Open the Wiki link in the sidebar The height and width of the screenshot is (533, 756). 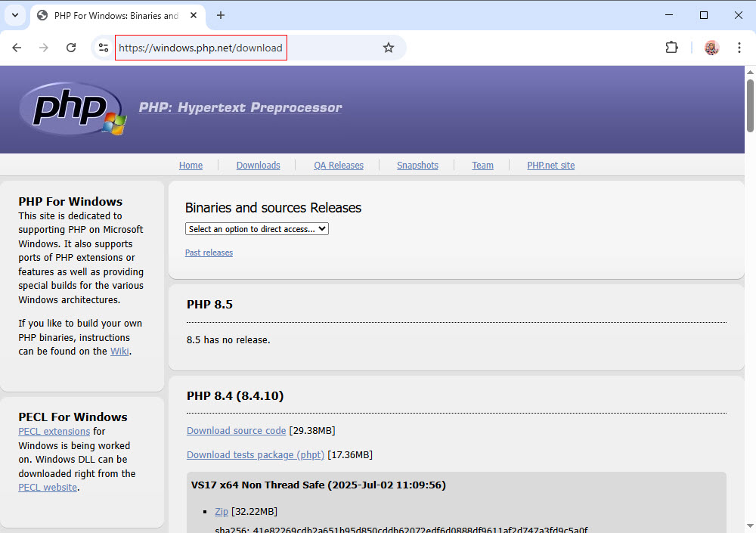point(119,351)
